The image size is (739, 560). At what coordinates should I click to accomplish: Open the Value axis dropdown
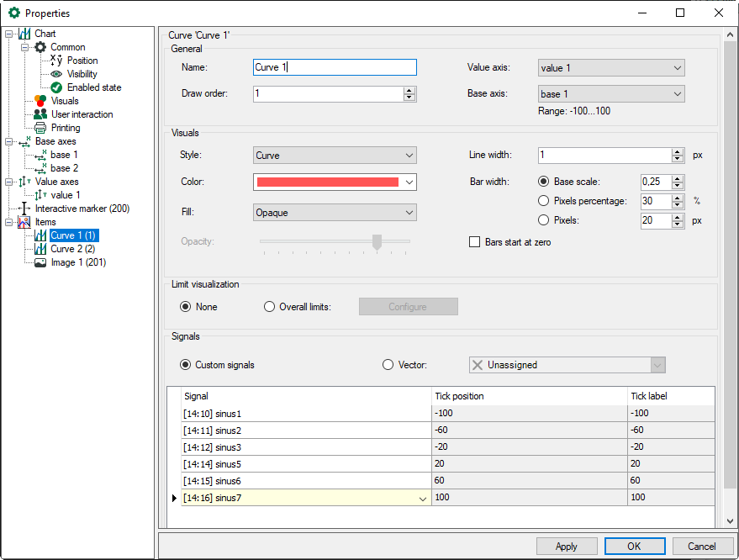611,68
